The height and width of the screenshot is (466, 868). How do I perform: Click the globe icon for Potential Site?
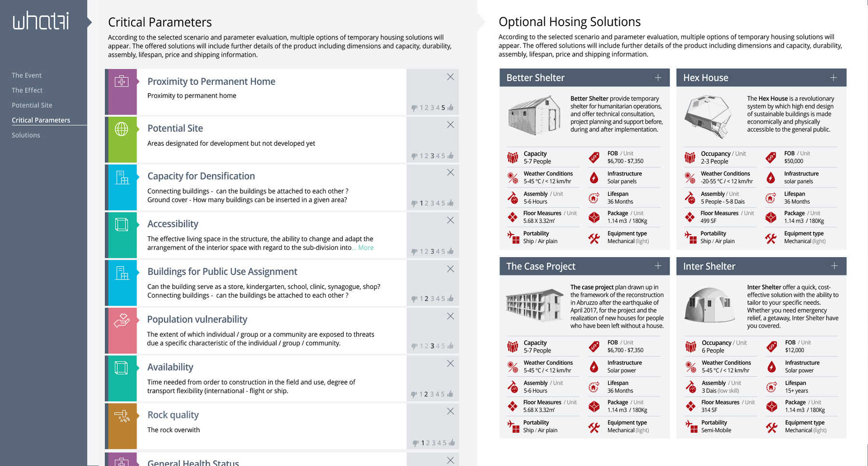(x=122, y=129)
